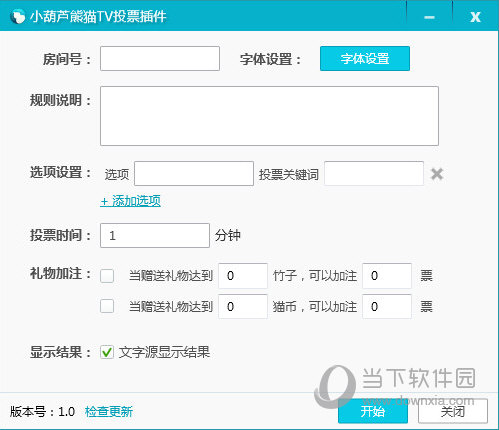Click the 开始 start button
499x430 pixels.
point(373,411)
